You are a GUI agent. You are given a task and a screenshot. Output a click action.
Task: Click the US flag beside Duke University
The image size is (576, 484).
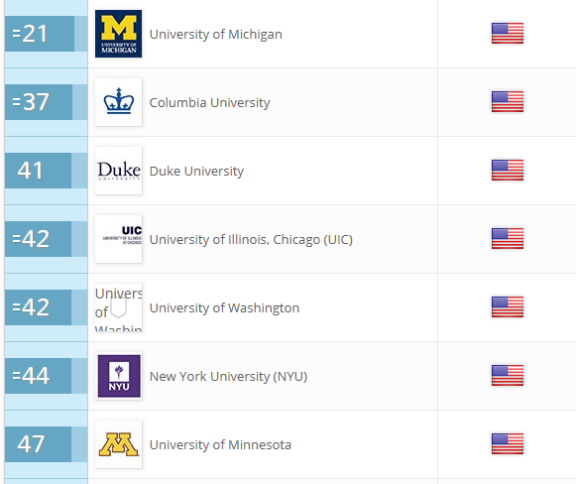[507, 170]
